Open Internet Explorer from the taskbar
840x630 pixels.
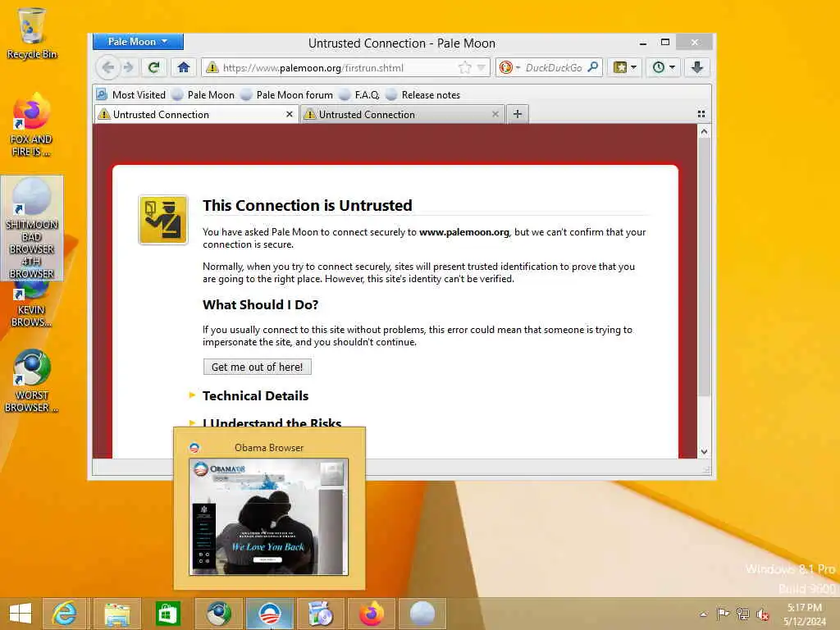click(x=64, y=614)
